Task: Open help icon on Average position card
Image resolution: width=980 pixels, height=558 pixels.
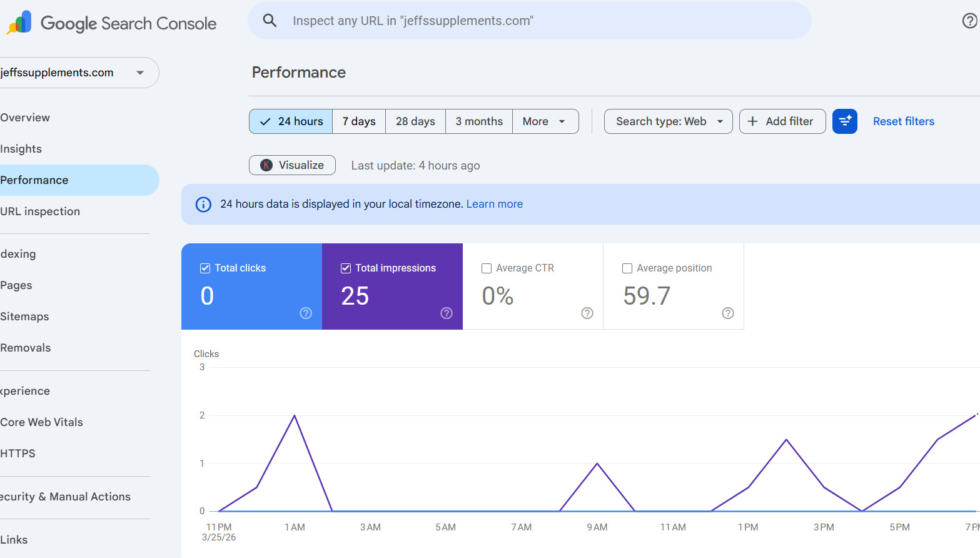Action: click(728, 313)
